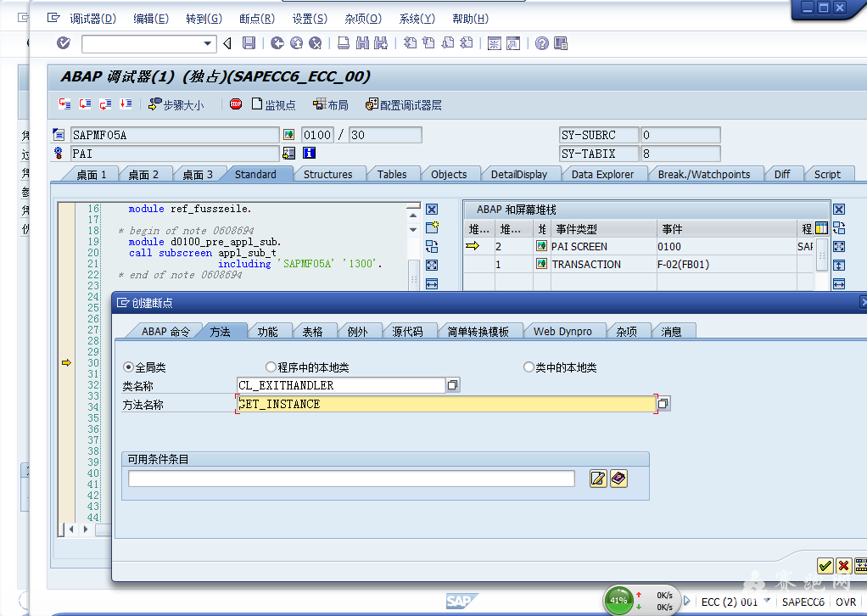Viewport: 867px width, 616px height.
Task: Click the 布局 layout button
Action: pos(331,104)
